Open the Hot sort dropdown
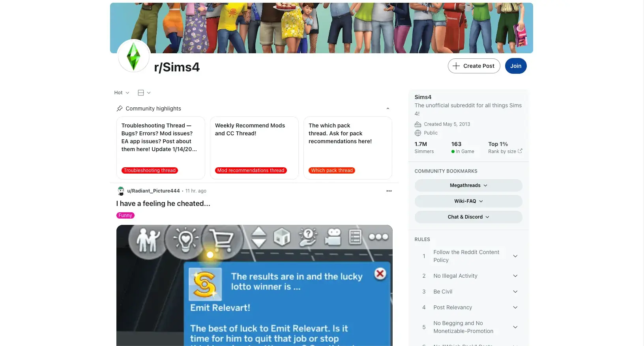 [122, 93]
